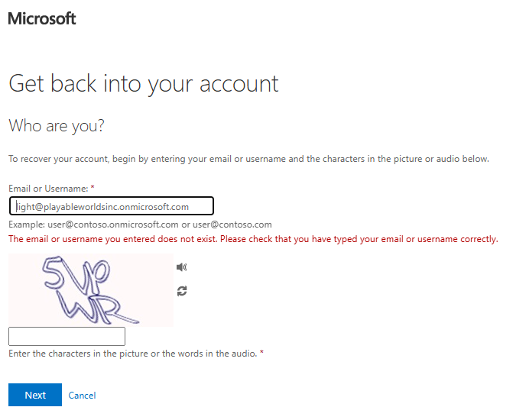The height and width of the screenshot is (420, 513).
Task: Play the CAPTCHA audio challenge
Action: pos(182,267)
